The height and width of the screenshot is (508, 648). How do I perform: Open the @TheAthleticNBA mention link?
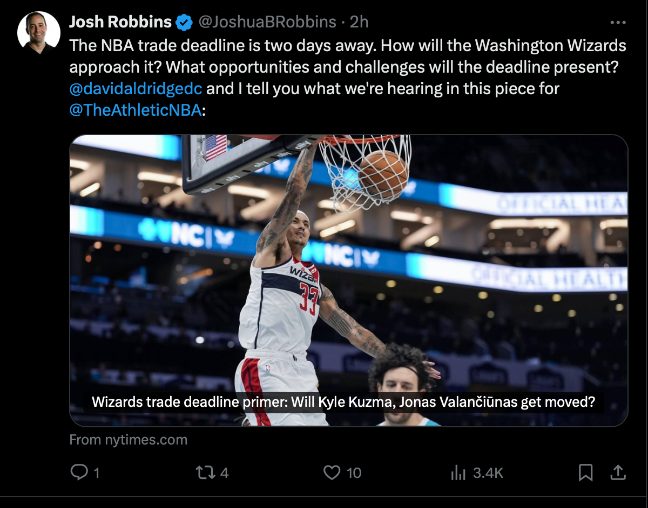[135, 110]
